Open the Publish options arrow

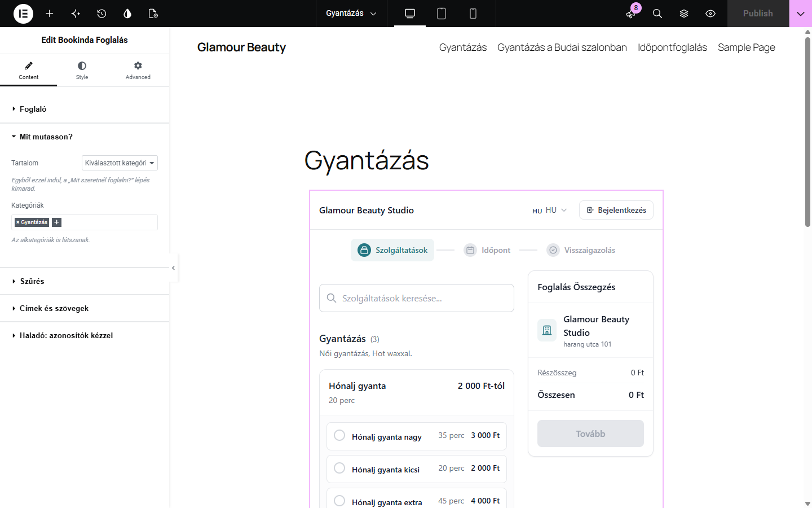click(800, 14)
